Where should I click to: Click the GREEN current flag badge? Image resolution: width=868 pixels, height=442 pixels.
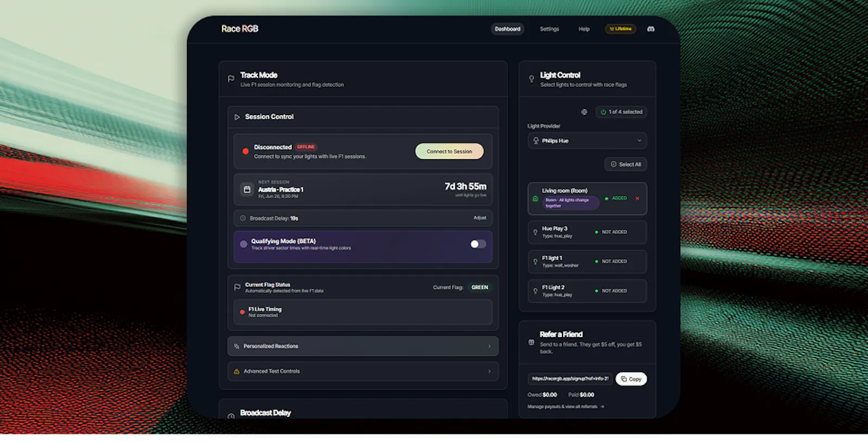point(480,287)
